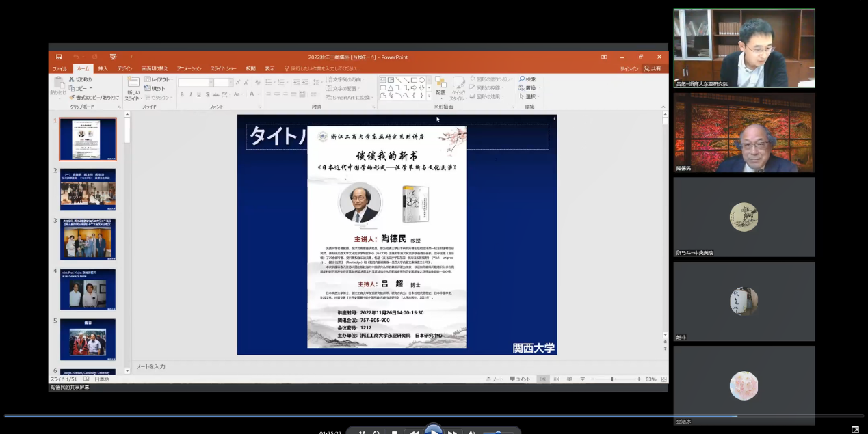
Task: Save the presentation with the floppy icon
Action: pos(59,57)
